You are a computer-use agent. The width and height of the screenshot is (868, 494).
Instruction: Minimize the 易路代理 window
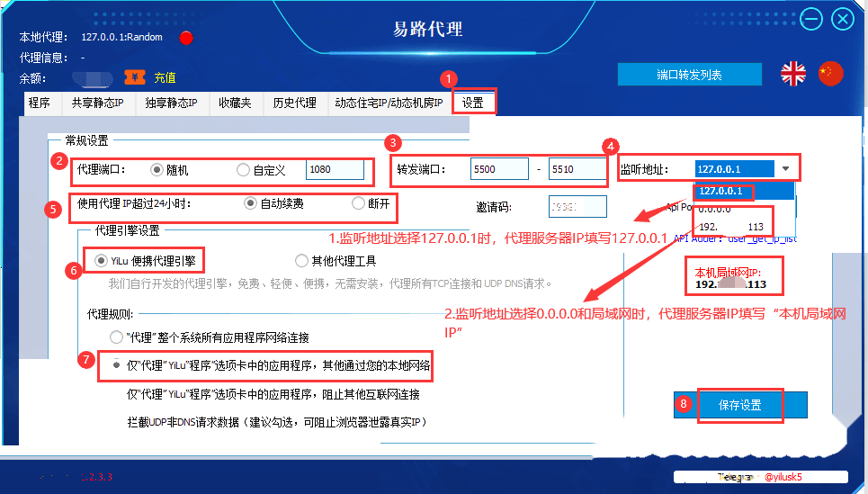click(x=811, y=20)
